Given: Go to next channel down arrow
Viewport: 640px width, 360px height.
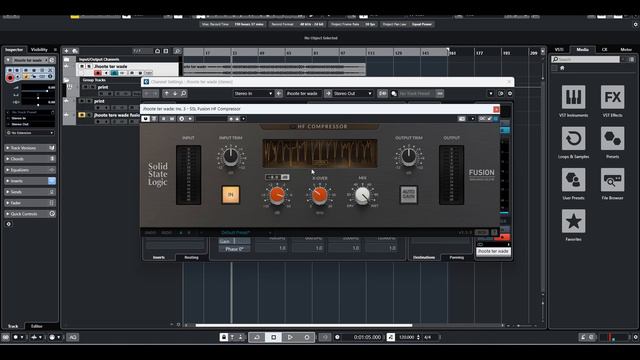Looking at the screenshot, I should coord(175,93).
